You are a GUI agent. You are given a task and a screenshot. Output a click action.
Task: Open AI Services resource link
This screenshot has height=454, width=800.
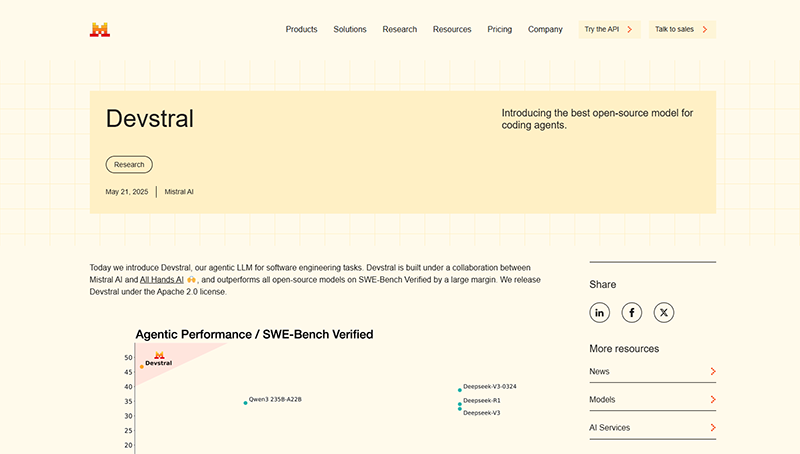click(653, 427)
